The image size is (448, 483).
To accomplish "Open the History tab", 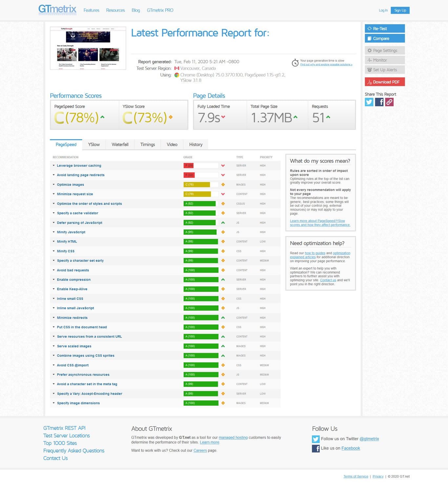I will click(x=196, y=145).
